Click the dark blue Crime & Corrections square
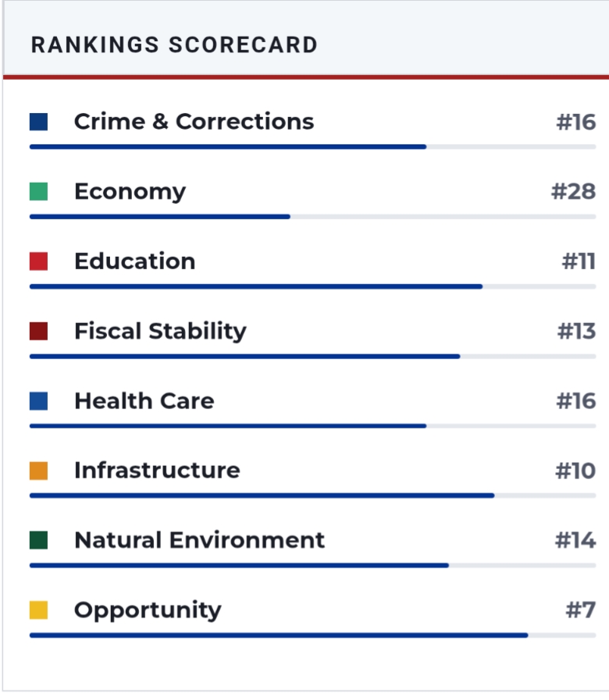Screen dimensions: 609x700 [x=38, y=122]
